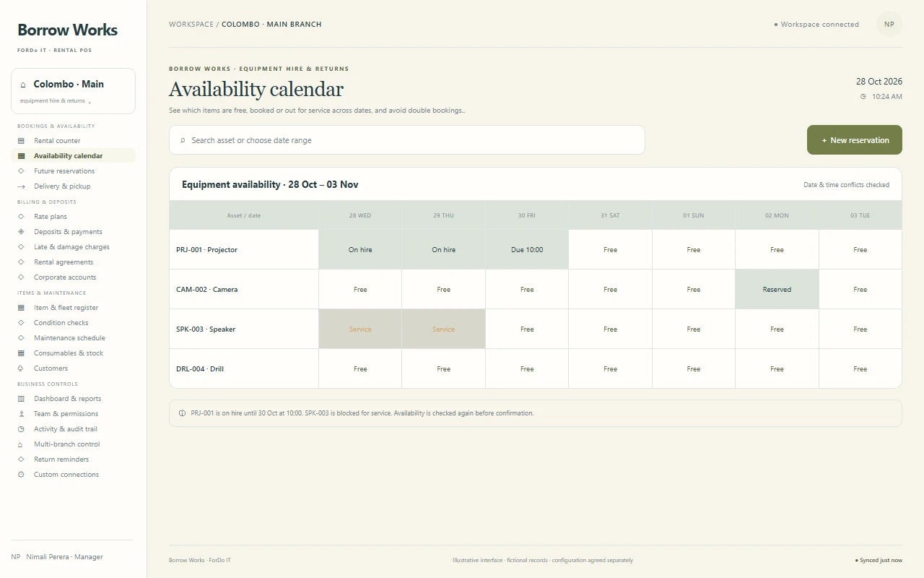The height and width of the screenshot is (578, 924).
Task: Click PRJ-001 Due 10:00 cell on 30 FRI
Action: tap(527, 249)
